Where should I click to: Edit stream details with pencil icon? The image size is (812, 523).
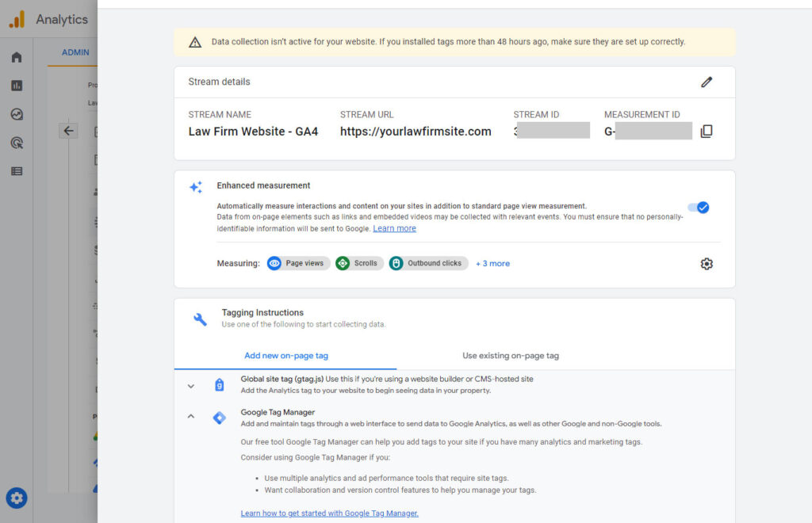coord(707,82)
